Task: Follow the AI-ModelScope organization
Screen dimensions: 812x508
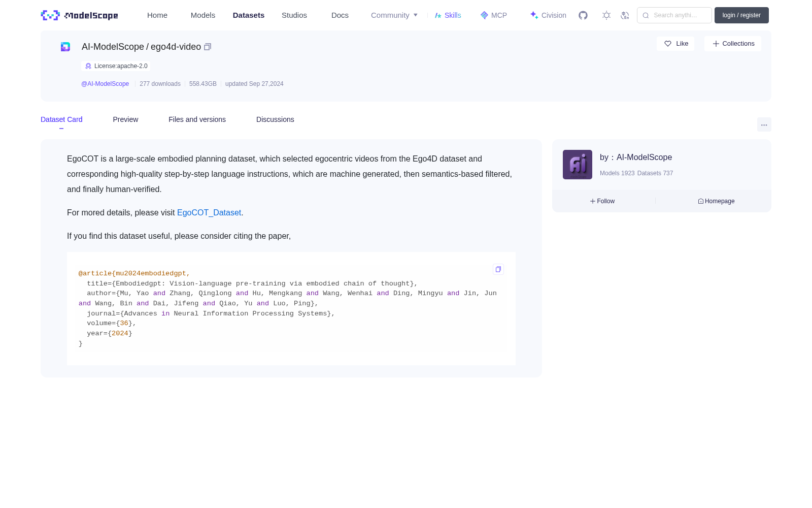Action: click(602, 201)
